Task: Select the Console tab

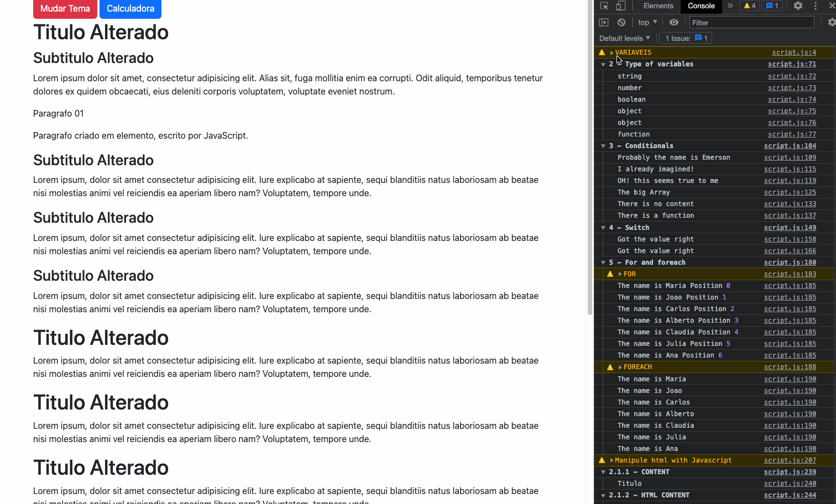Action: (x=701, y=6)
